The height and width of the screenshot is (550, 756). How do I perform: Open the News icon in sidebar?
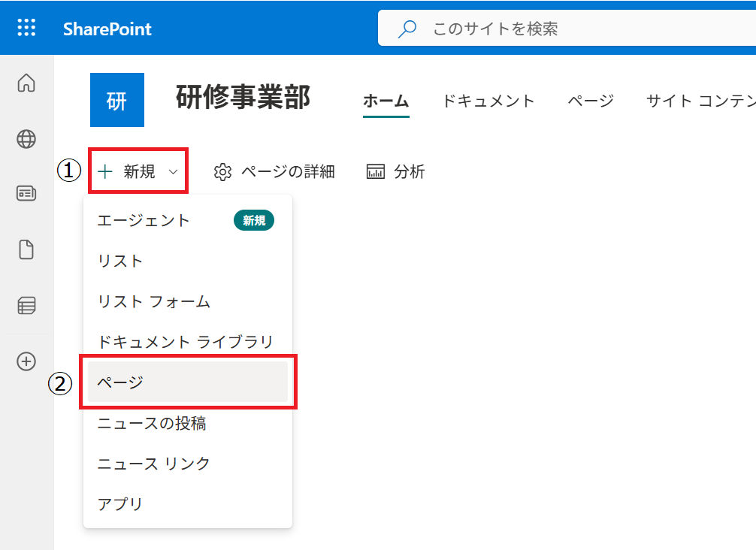pyautogui.click(x=26, y=194)
